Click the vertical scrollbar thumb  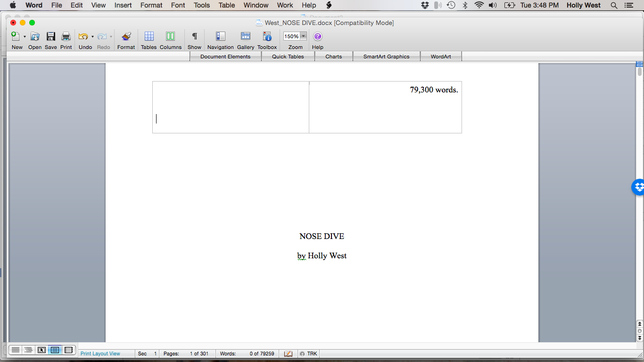point(640,72)
